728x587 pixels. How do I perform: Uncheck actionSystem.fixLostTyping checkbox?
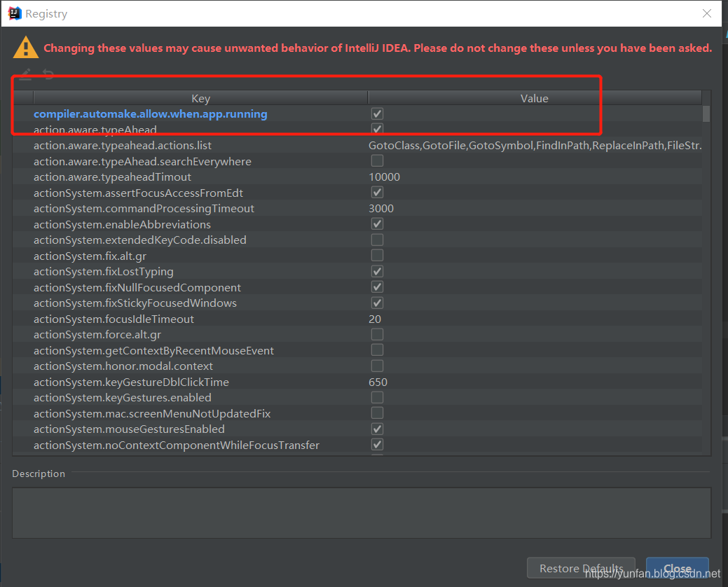pos(377,272)
